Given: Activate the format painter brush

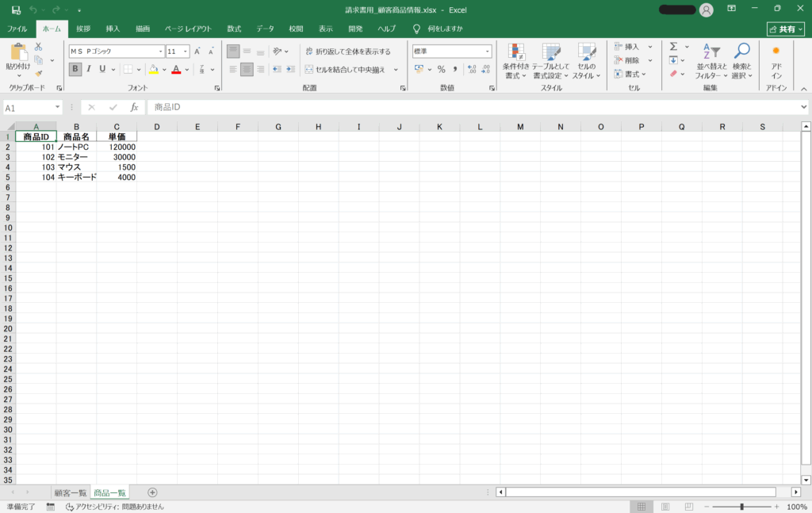Looking at the screenshot, I should (38, 74).
